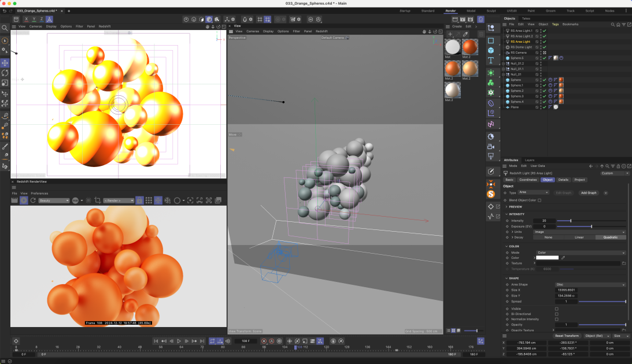Select None decay option
632x364 pixels.
[549, 237]
